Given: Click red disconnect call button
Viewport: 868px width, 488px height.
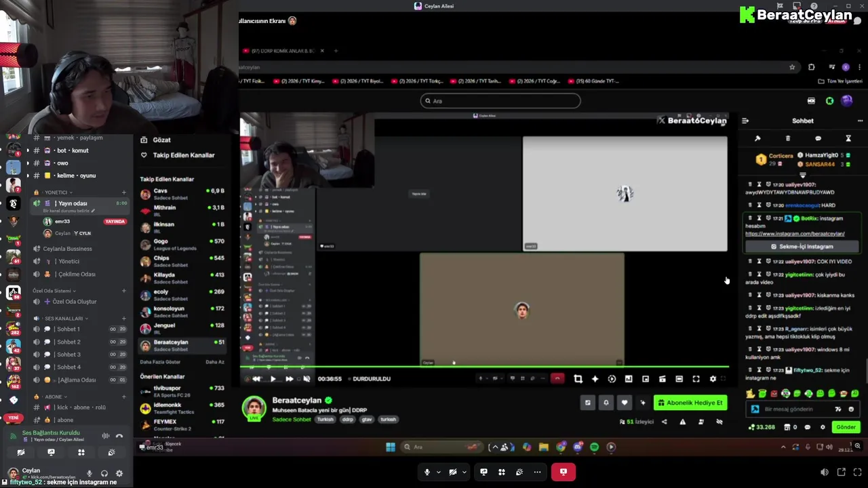Looking at the screenshot, I should (564, 472).
